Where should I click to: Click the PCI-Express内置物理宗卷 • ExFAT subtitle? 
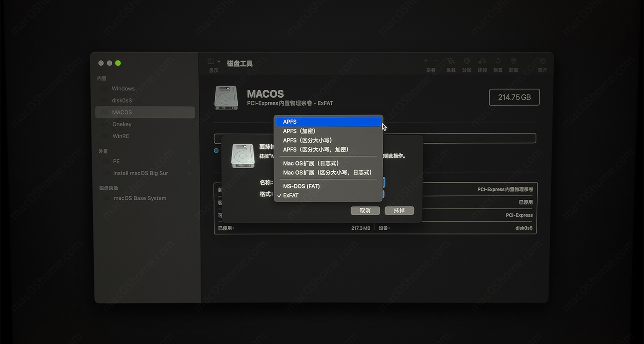[x=290, y=104]
